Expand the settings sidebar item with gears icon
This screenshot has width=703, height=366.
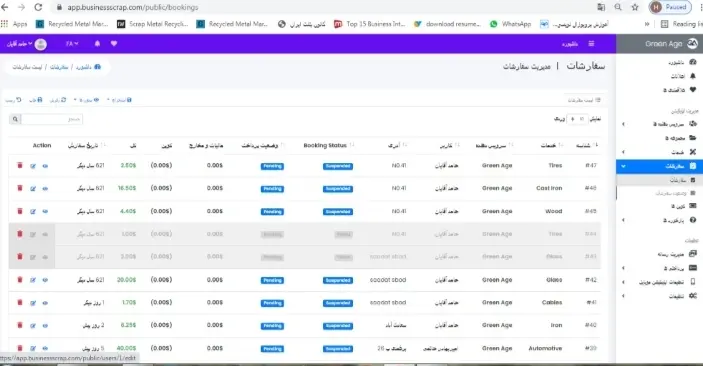click(659, 296)
